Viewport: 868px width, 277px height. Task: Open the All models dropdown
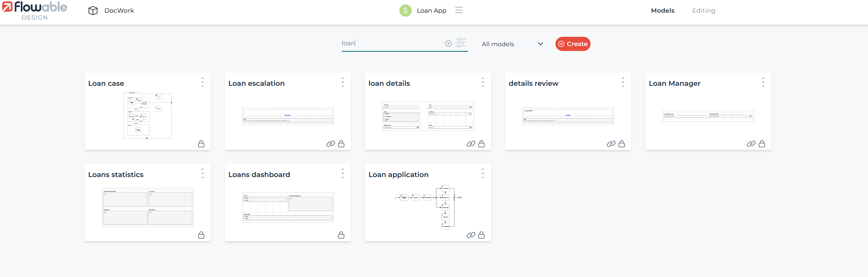tap(512, 44)
